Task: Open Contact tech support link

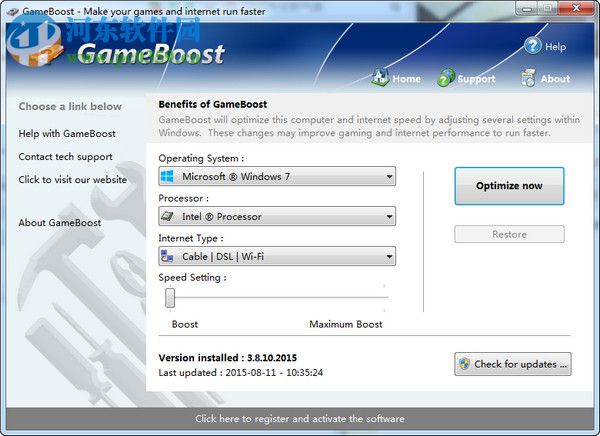Action: [x=65, y=157]
